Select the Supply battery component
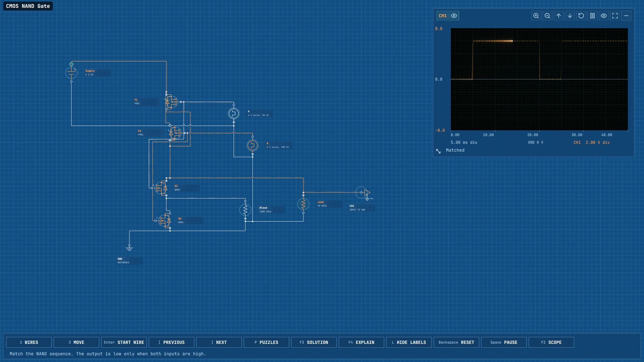Screen dimensions: 644x362 coord(71,73)
